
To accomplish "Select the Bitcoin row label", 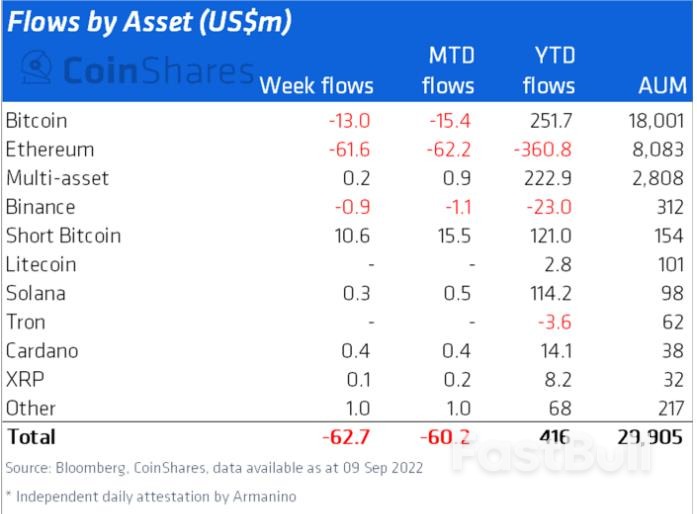I will pos(37,121).
